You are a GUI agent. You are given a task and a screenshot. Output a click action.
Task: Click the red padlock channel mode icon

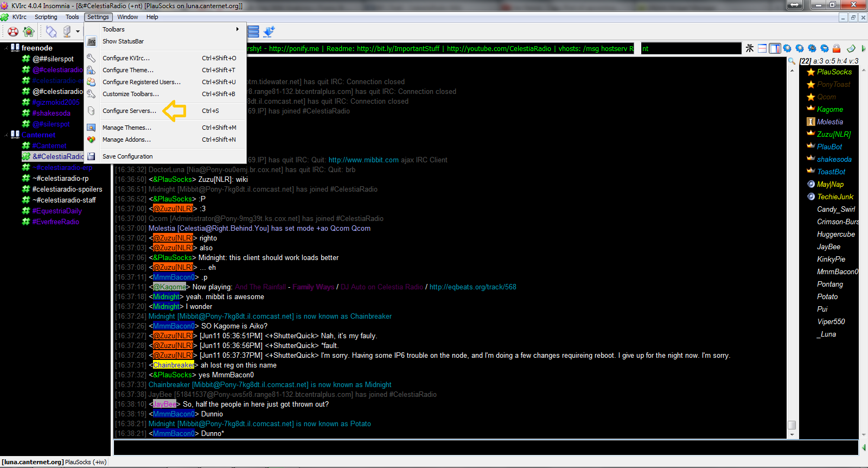coord(837,48)
